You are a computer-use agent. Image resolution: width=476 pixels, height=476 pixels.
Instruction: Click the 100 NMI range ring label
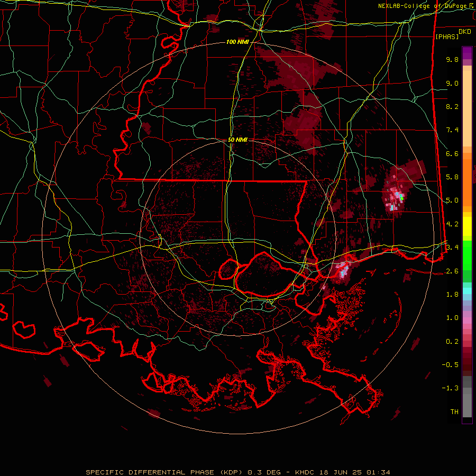click(x=237, y=42)
